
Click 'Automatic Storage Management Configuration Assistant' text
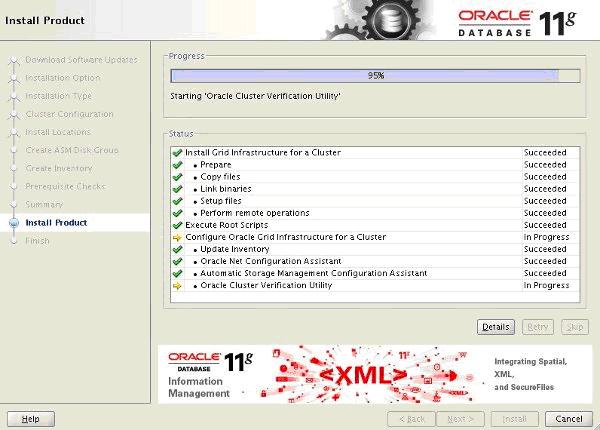[x=313, y=274]
